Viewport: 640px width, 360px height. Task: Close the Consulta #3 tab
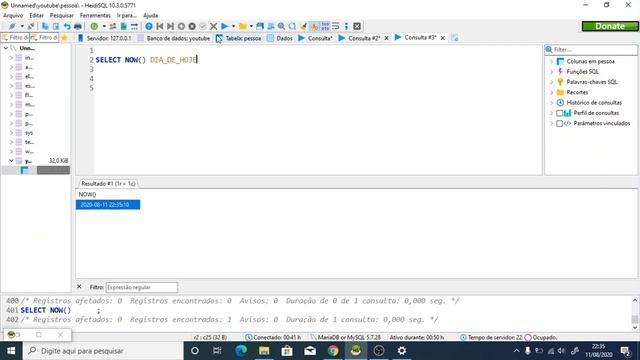(442, 38)
